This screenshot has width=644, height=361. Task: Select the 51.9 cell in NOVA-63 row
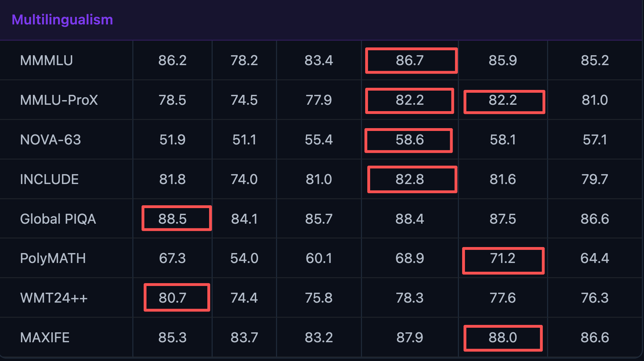coord(172,140)
